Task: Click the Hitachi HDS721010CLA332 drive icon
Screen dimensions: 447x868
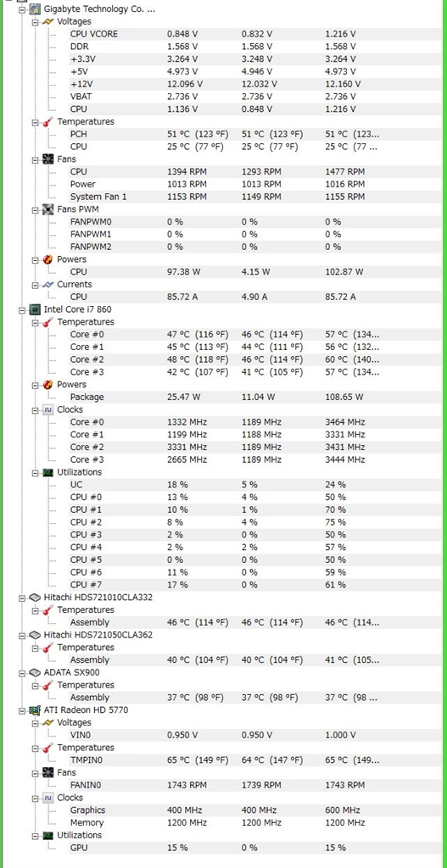Action: click(35, 598)
